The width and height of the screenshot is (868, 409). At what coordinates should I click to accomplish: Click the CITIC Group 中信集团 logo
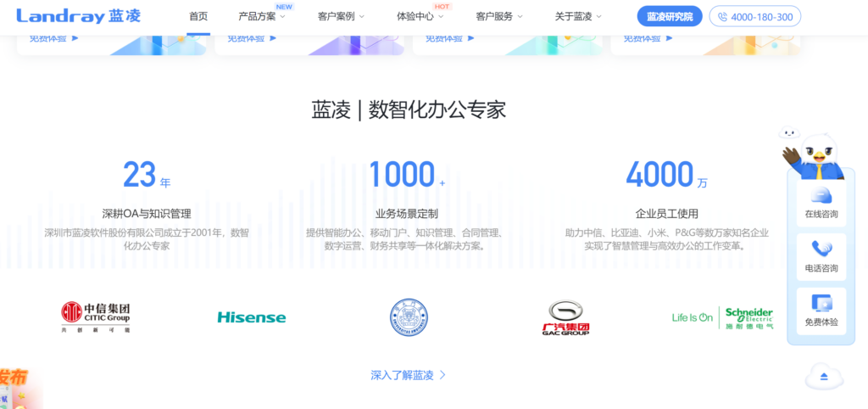pos(96,317)
